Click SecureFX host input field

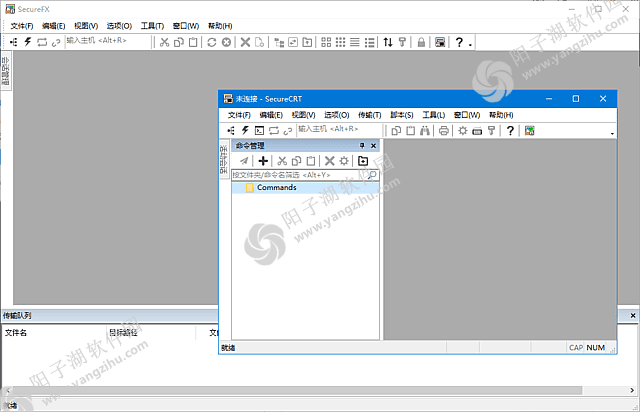(107, 41)
